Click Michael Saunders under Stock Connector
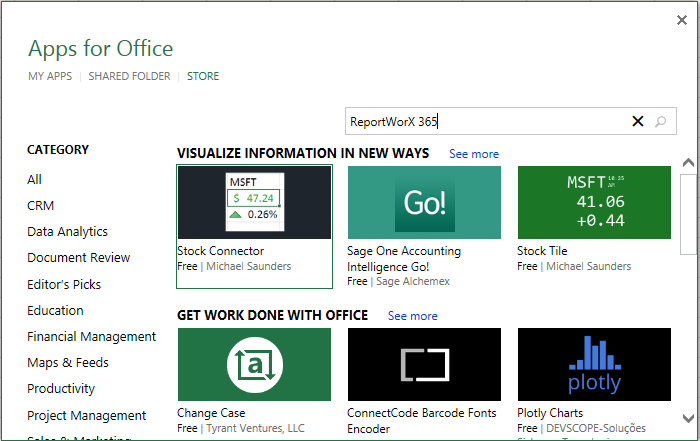700x441 pixels. 249,266
